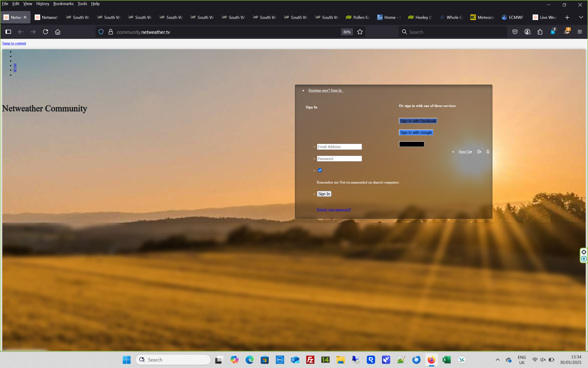
Task: Follow the Forgot your password link
Action: click(x=334, y=210)
